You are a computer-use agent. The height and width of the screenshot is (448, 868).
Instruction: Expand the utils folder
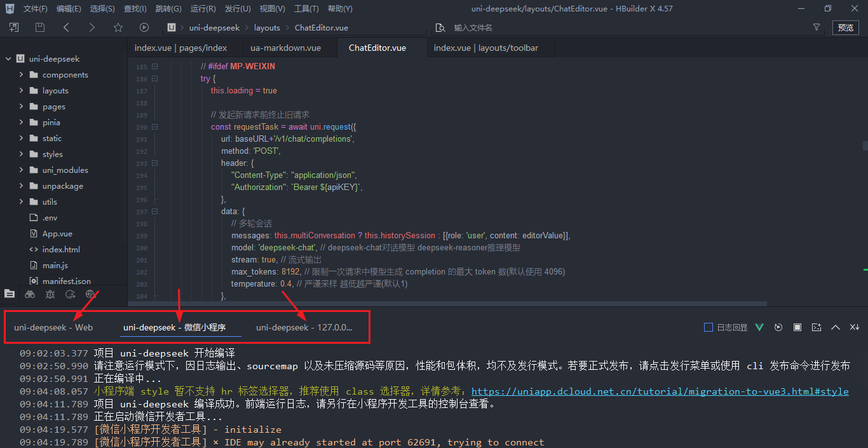coord(21,201)
